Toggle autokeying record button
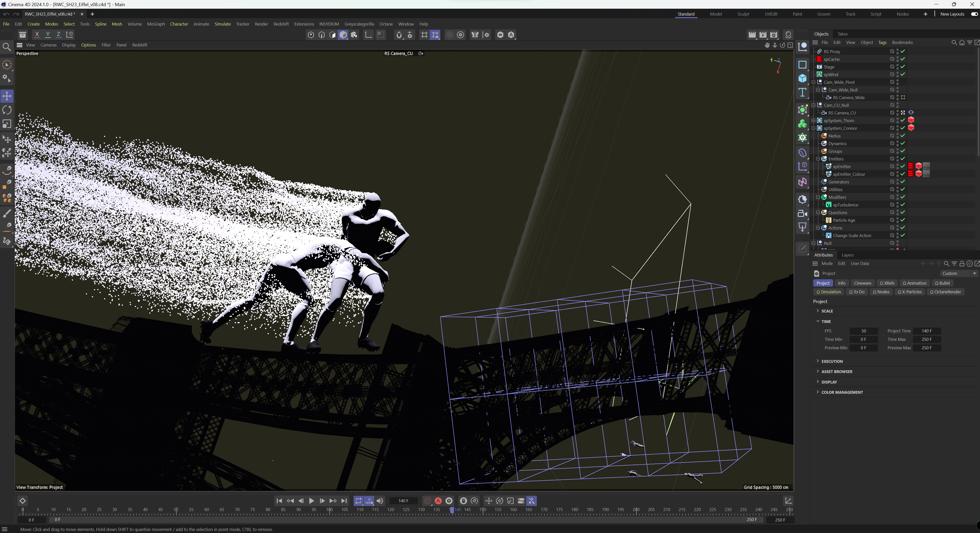980x533 pixels. tap(438, 501)
